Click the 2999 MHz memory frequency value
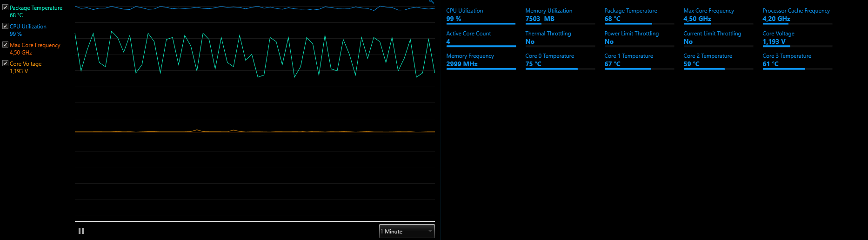This screenshot has height=240, width=868. tap(461, 64)
